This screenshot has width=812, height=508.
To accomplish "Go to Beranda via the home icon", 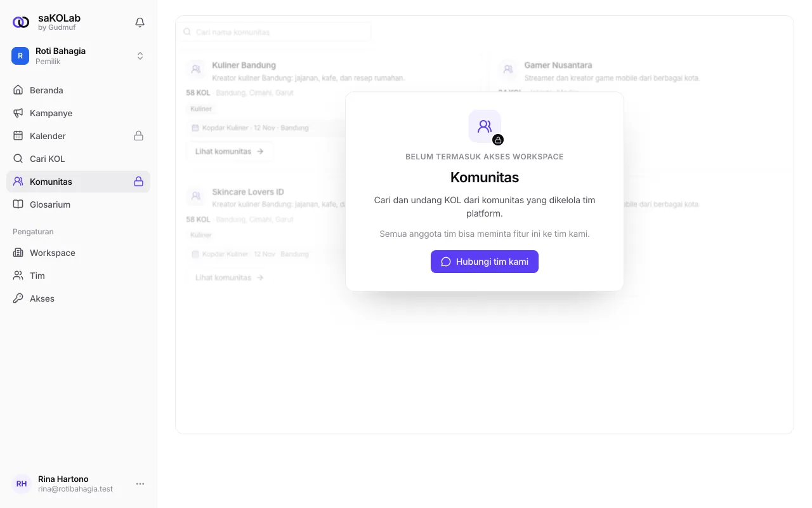I will coord(18,90).
